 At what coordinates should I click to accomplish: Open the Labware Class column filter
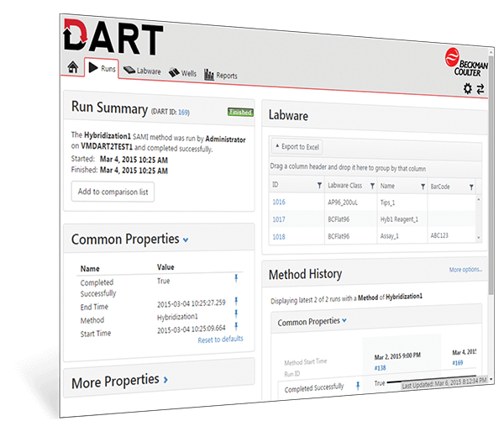[x=372, y=186]
